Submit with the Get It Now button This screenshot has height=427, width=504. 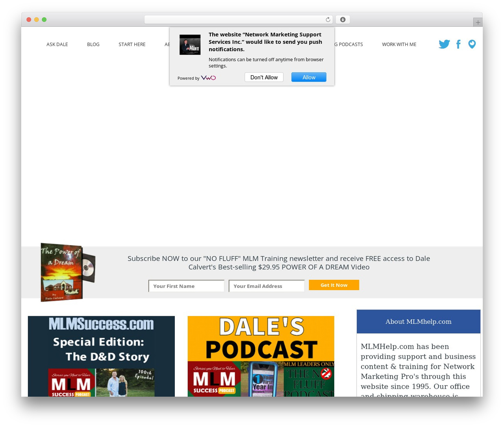click(334, 285)
